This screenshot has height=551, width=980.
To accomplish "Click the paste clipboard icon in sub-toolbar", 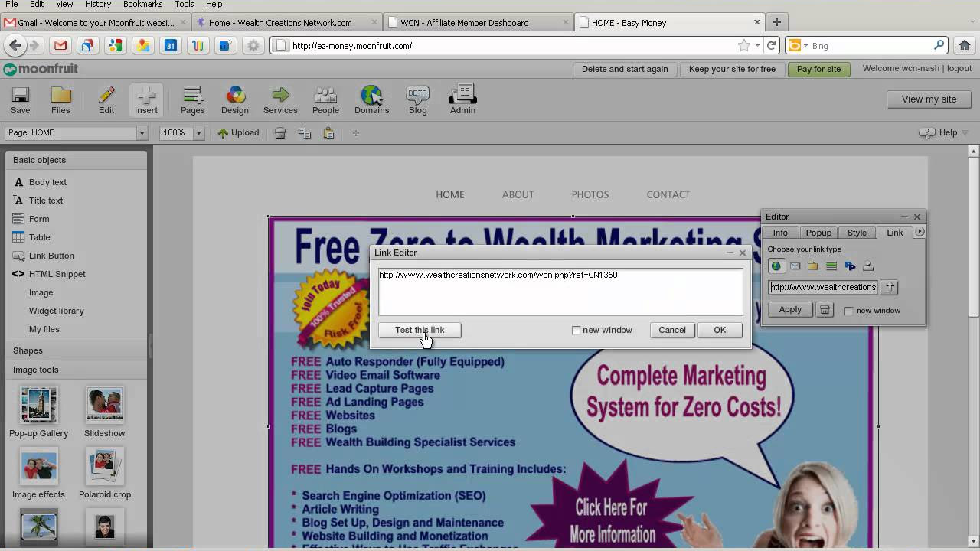I will click(x=328, y=133).
